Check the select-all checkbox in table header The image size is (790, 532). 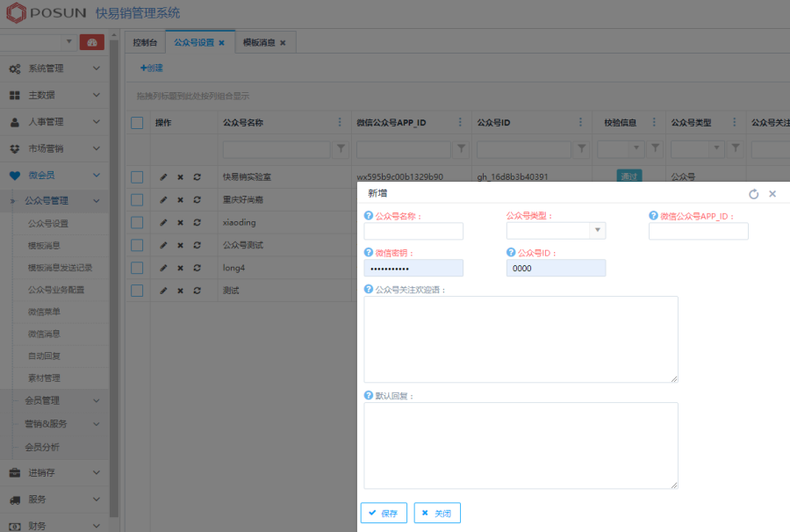click(137, 123)
